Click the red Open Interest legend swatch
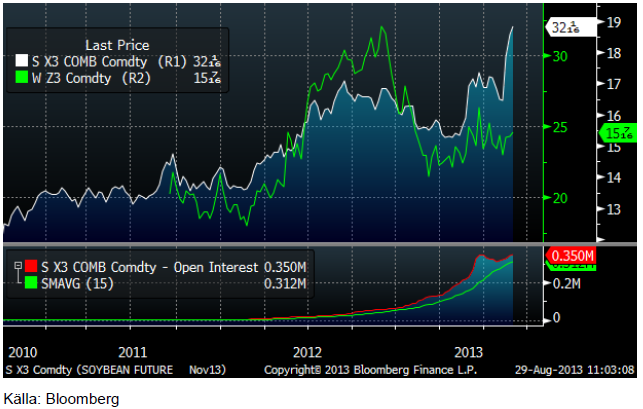Image resolution: width=643 pixels, height=409 pixels. coord(30,267)
